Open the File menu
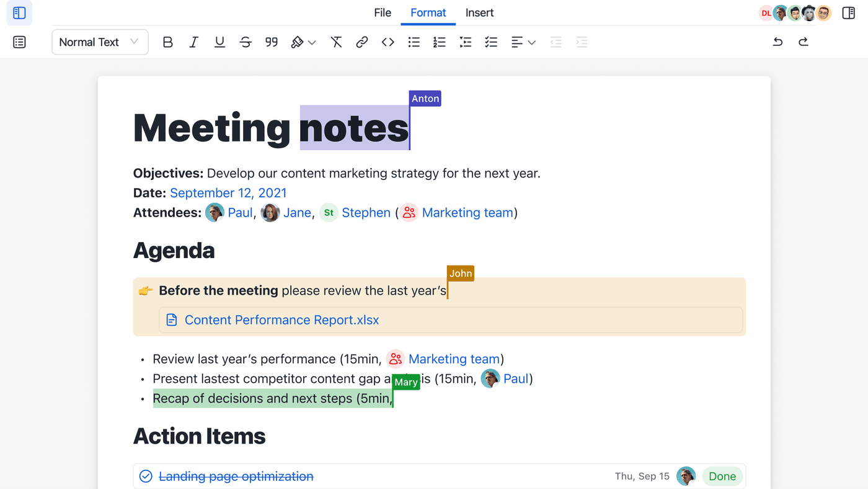The image size is (868, 489). [x=383, y=13]
